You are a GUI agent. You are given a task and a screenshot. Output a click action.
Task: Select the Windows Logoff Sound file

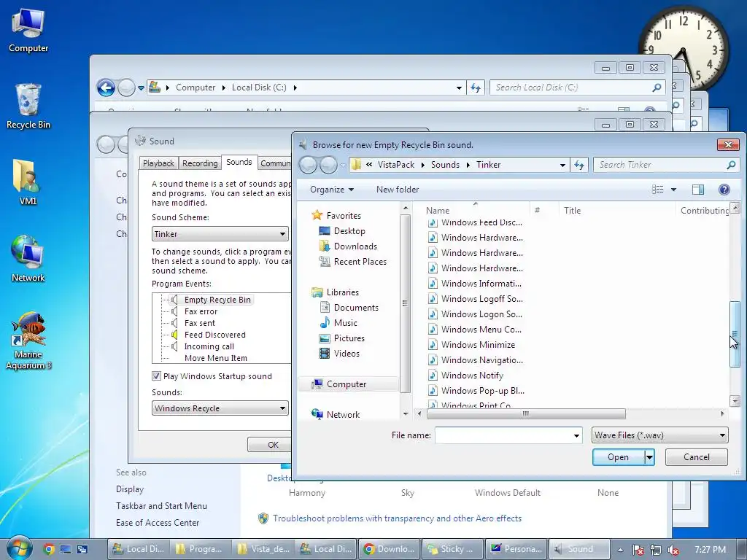click(481, 298)
